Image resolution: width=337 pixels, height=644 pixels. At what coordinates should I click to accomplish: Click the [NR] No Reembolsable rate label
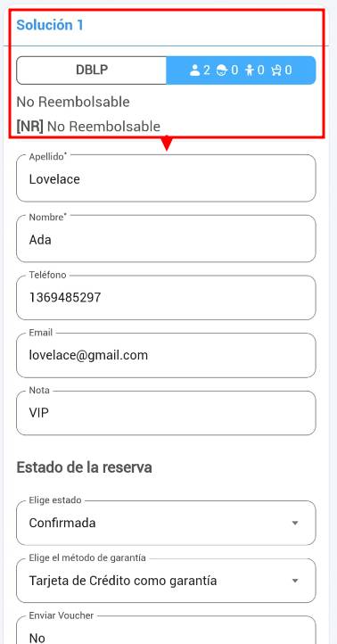(88, 127)
